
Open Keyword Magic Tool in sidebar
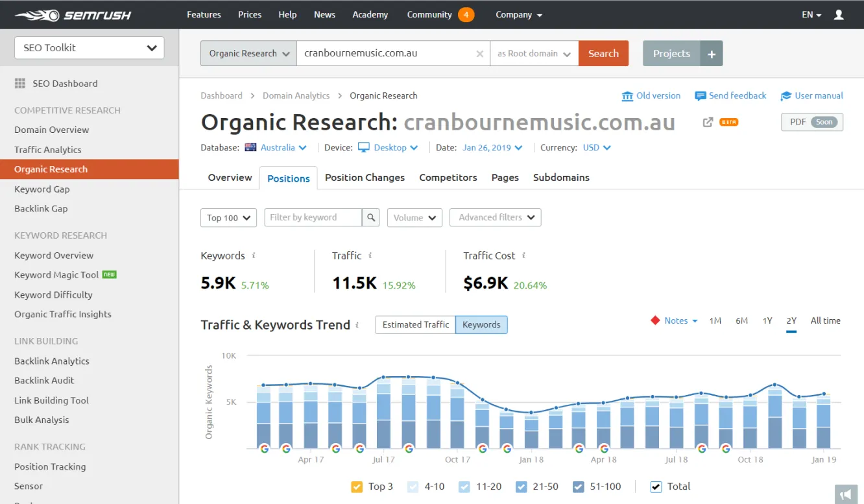click(56, 275)
